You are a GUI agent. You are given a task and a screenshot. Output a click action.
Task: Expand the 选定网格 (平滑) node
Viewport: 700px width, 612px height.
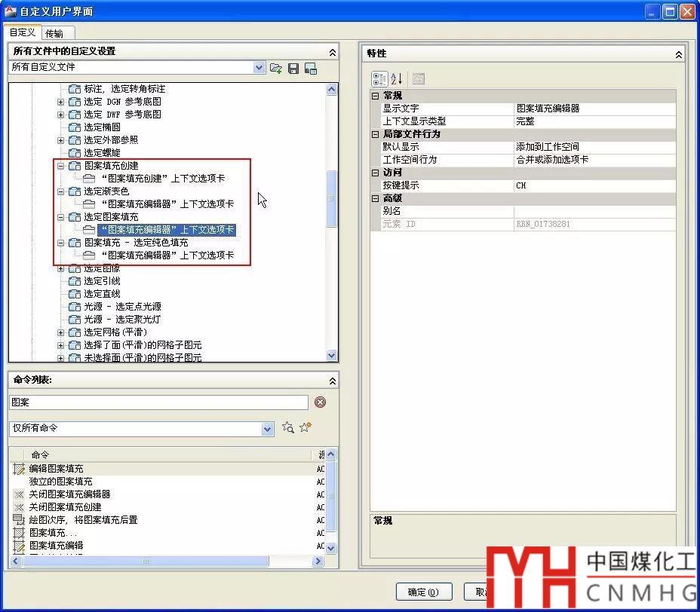point(60,332)
